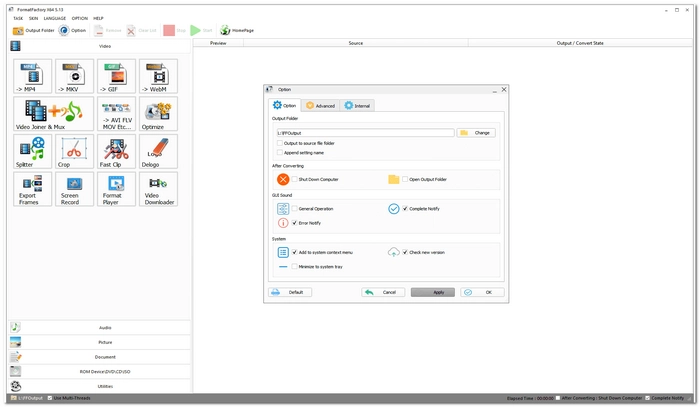700x407 pixels.
Task: Open the SKIN menu
Action: (33, 18)
